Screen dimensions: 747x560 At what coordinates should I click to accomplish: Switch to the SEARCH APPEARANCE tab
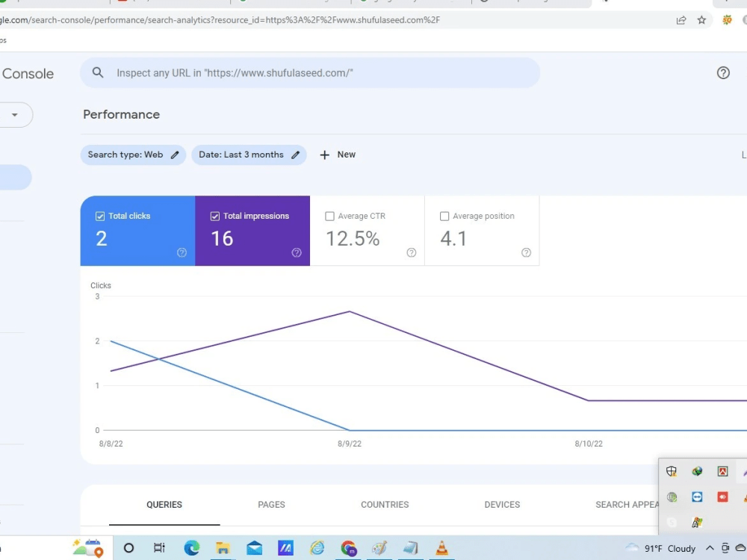(627, 505)
